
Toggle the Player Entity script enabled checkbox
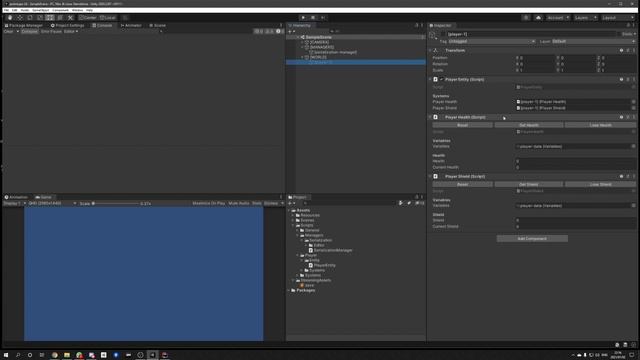[x=441, y=80]
